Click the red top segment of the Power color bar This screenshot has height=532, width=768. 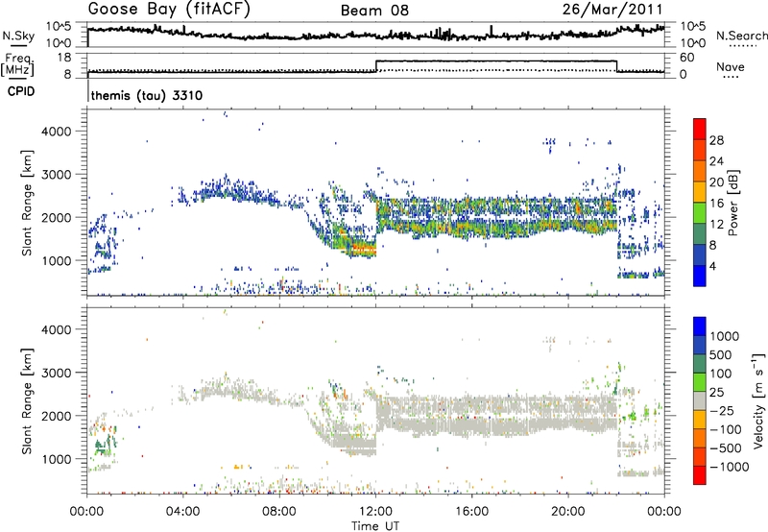click(700, 129)
